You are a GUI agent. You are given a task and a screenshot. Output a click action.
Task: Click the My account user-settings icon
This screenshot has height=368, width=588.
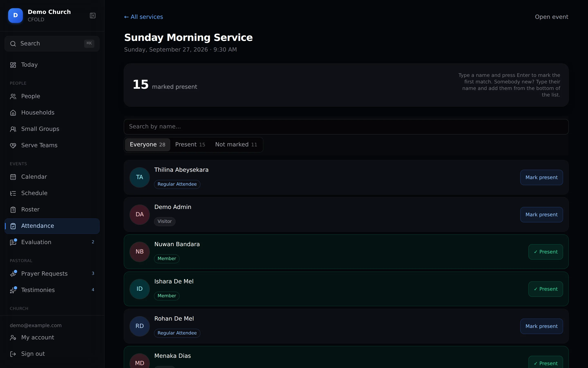coord(13,338)
